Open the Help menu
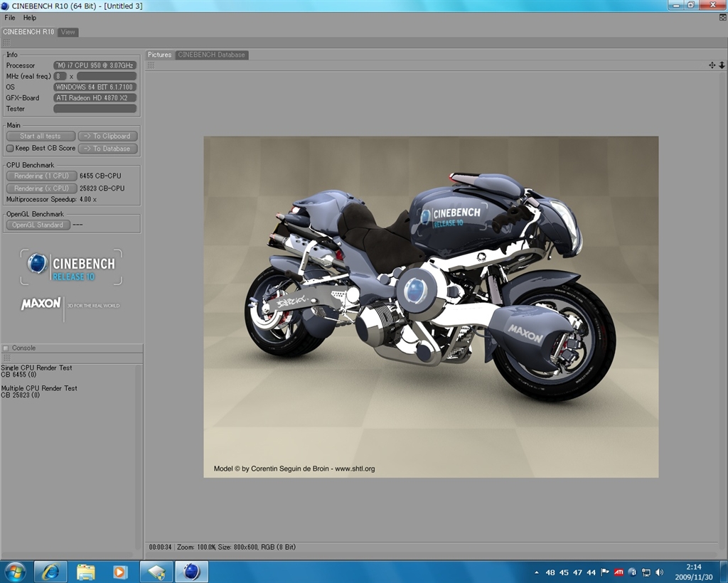 [29, 18]
